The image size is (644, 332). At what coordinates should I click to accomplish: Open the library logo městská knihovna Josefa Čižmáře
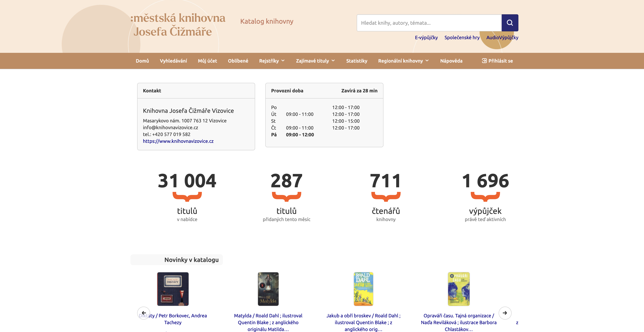(178, 25)
